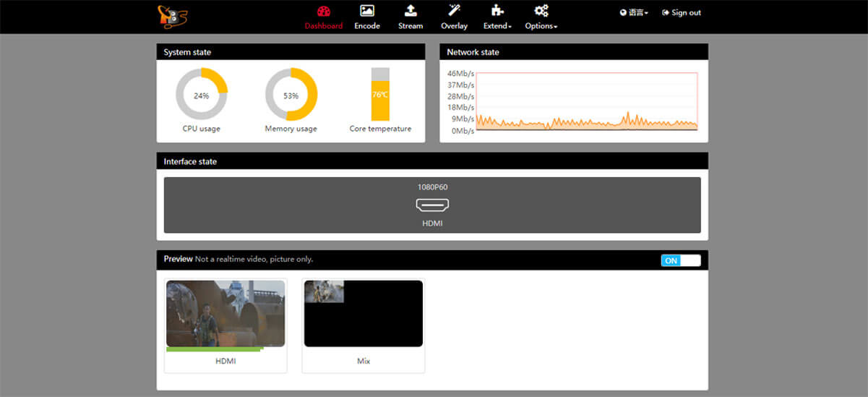The width and height of the screenshot is (868, 397).
Task: Click the HDMI connector icon
Action: coord(432,205)
